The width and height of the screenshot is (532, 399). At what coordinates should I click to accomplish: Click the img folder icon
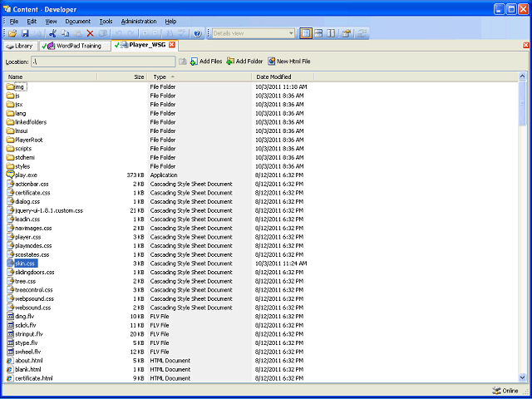point(10,86)
